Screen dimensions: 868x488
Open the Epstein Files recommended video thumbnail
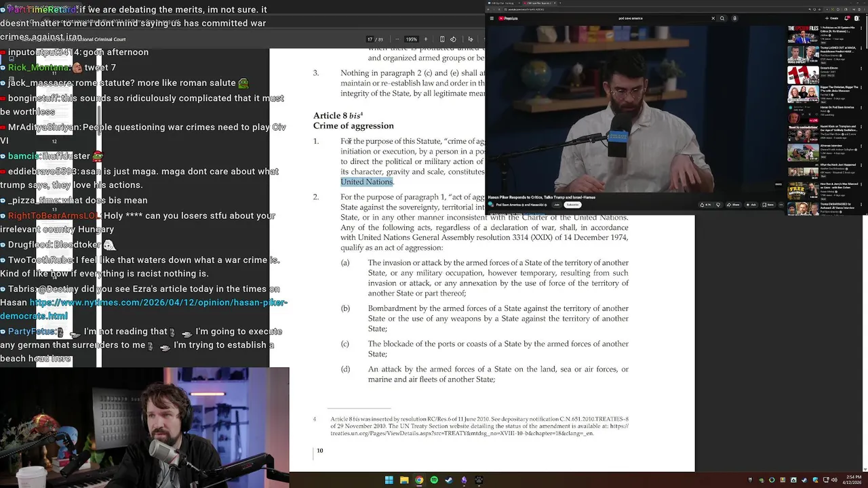pyautogui.click(x=803, y=34)
